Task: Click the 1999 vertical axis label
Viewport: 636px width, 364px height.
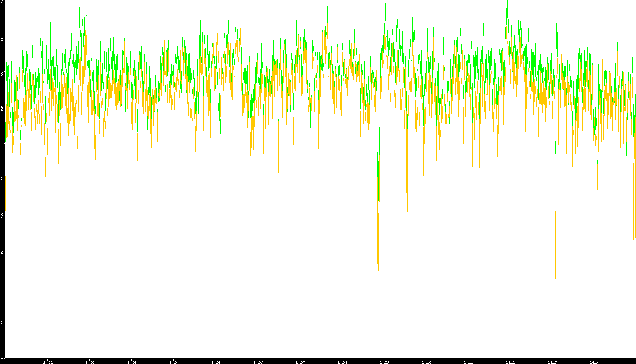Action: click(2, 217)
